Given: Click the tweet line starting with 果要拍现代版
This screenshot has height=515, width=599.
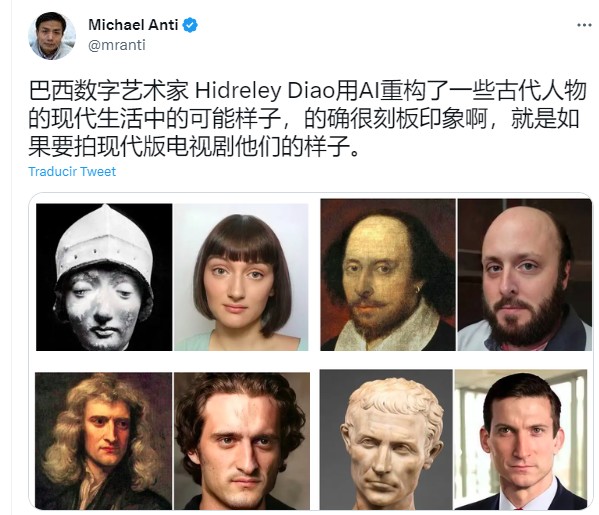Looking at the screenshot, I should point(194,147).
